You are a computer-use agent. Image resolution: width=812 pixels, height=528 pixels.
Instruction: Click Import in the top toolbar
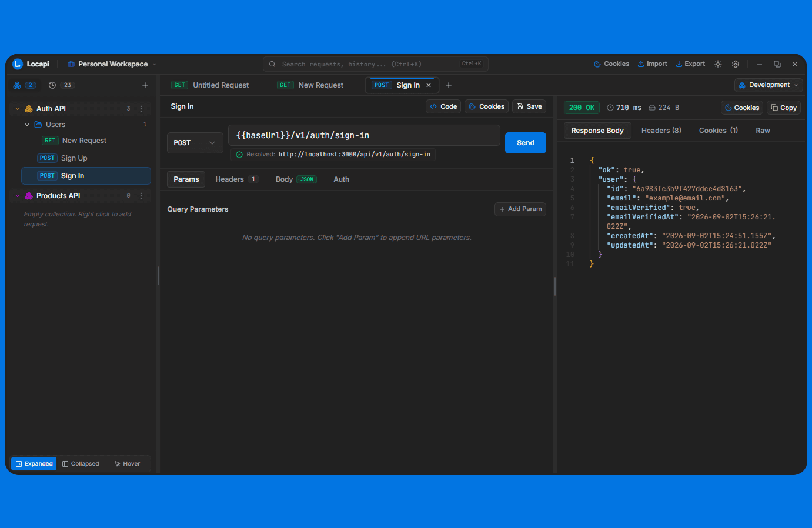click(x=653, y=64)
